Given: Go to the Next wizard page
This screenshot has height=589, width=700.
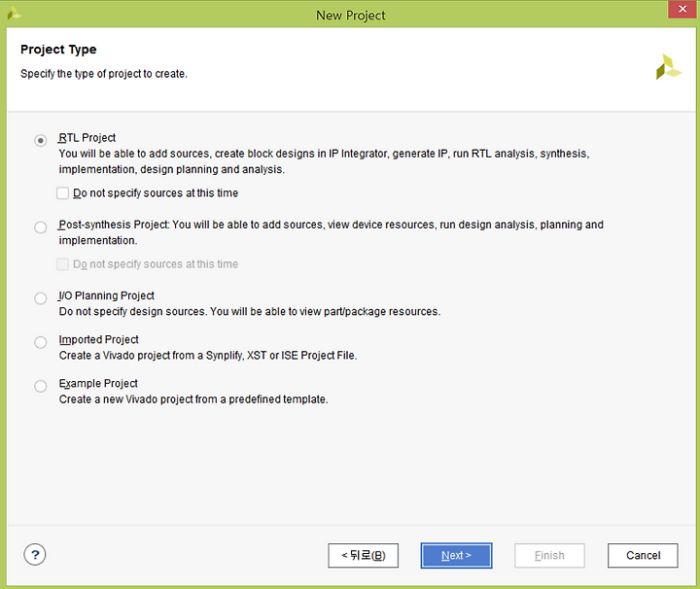Looking at the screenshot, I should click(456, 556).
